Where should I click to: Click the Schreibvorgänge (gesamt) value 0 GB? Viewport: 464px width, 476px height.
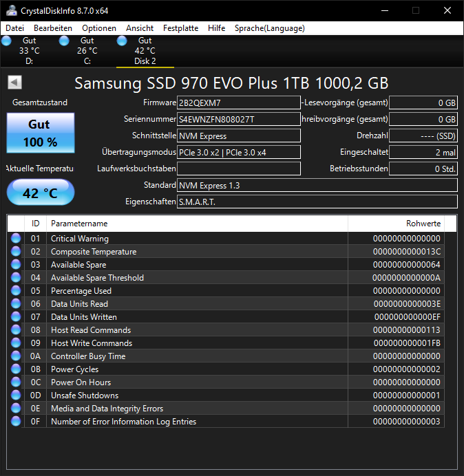[423, 119]
